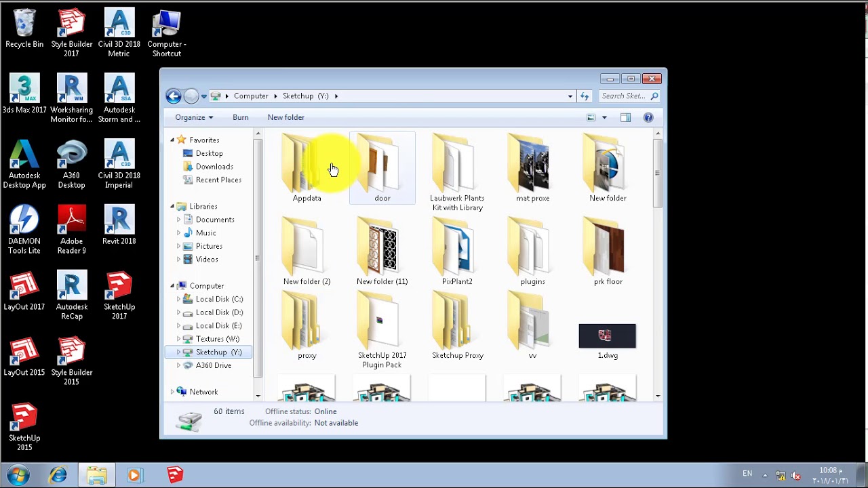868x488 pixels.
Task: Open media player taskbar icon
Action: point(134,475)
